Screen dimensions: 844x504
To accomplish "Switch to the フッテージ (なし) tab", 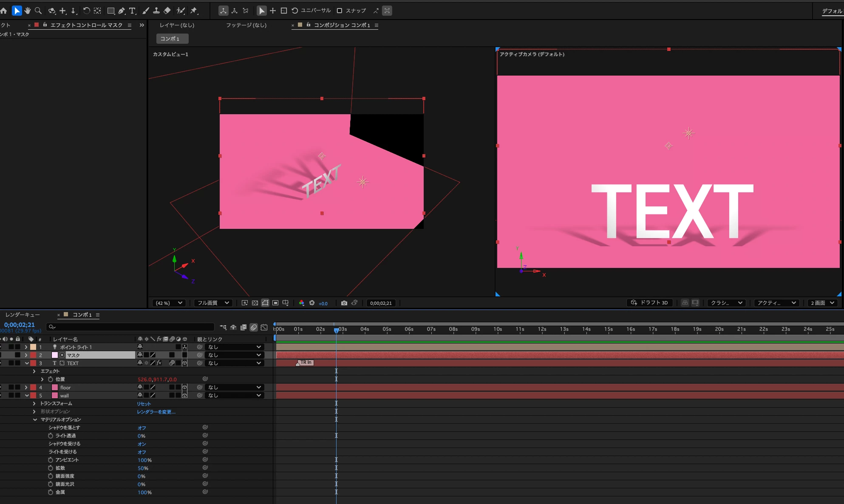I will tap(246, 25).
